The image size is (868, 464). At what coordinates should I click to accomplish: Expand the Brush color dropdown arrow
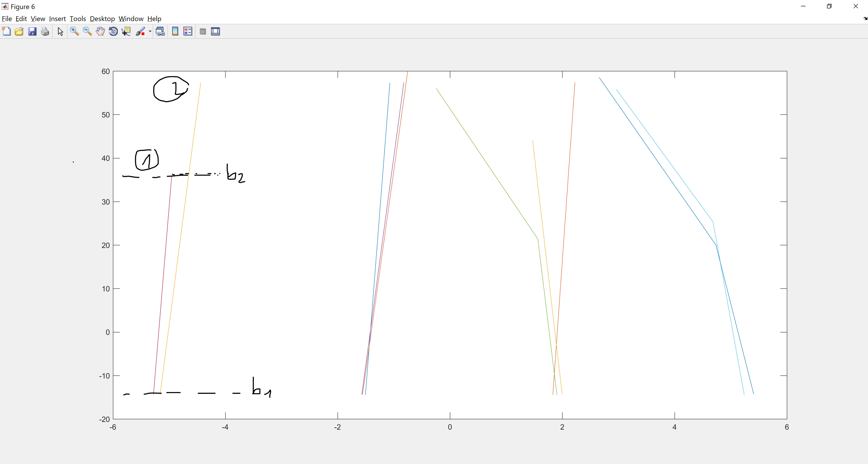coord(150,31)
